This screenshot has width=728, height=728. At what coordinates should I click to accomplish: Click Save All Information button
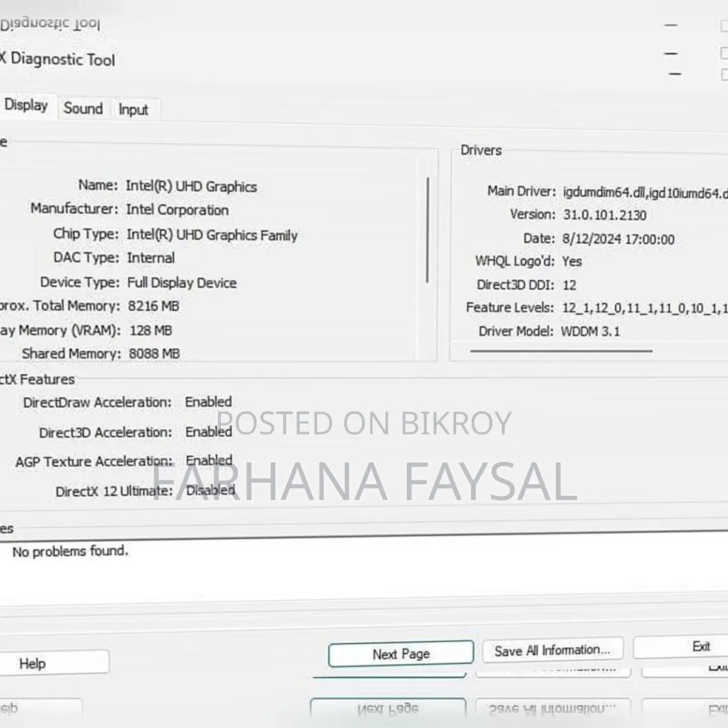(552, 650)
